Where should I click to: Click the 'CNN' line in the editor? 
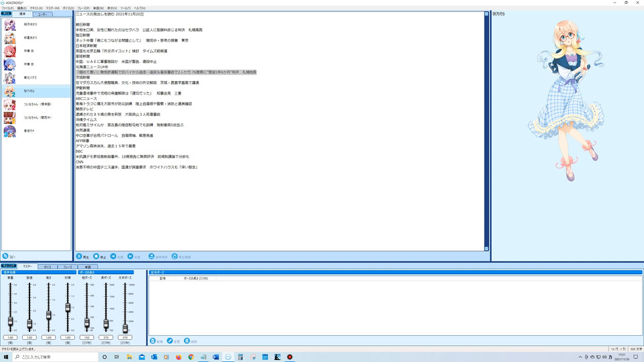click(80, 162)
